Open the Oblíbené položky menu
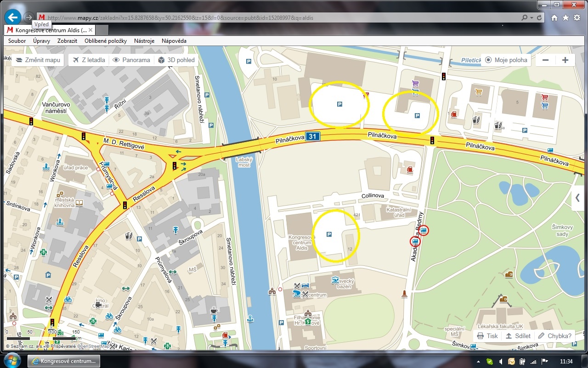 click(x=106, y=41)
